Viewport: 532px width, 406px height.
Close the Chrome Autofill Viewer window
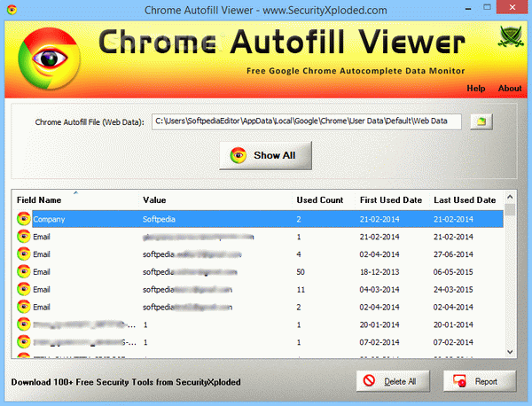pos(512,7)
